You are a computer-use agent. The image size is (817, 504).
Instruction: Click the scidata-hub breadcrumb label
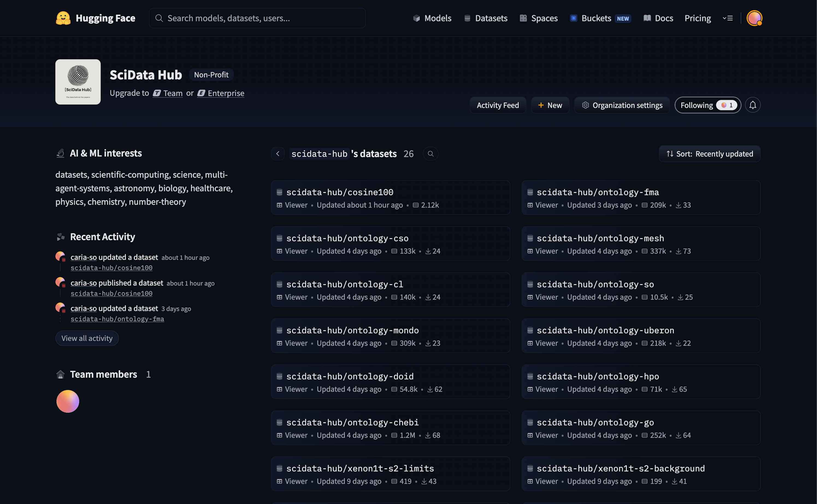coord(319,154)
